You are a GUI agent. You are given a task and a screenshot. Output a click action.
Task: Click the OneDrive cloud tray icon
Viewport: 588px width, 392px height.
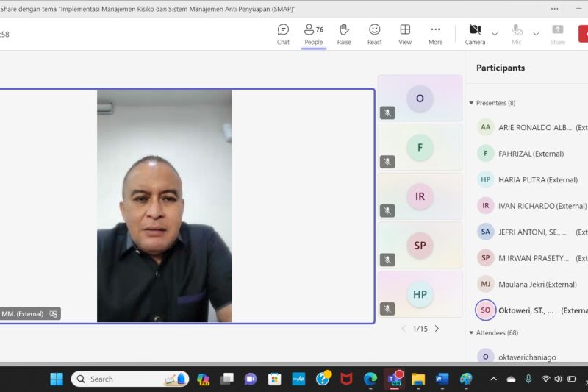(x=511, y=379)
